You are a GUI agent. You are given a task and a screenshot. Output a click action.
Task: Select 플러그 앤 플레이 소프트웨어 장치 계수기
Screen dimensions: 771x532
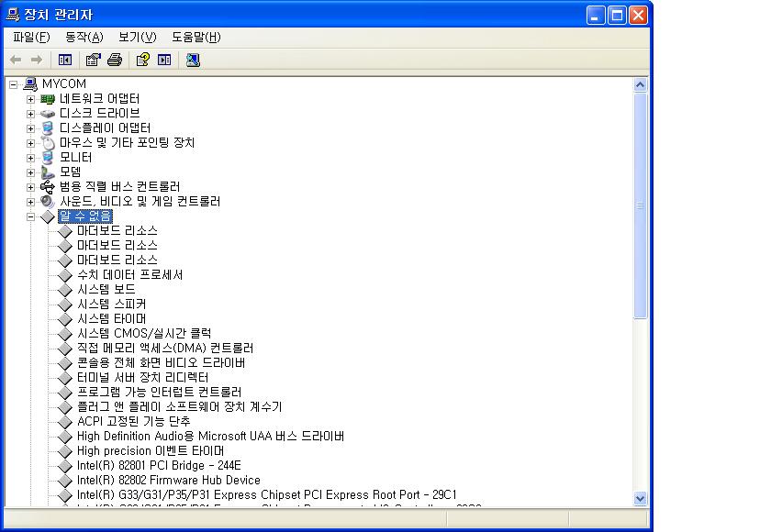(x=180, y=407)
